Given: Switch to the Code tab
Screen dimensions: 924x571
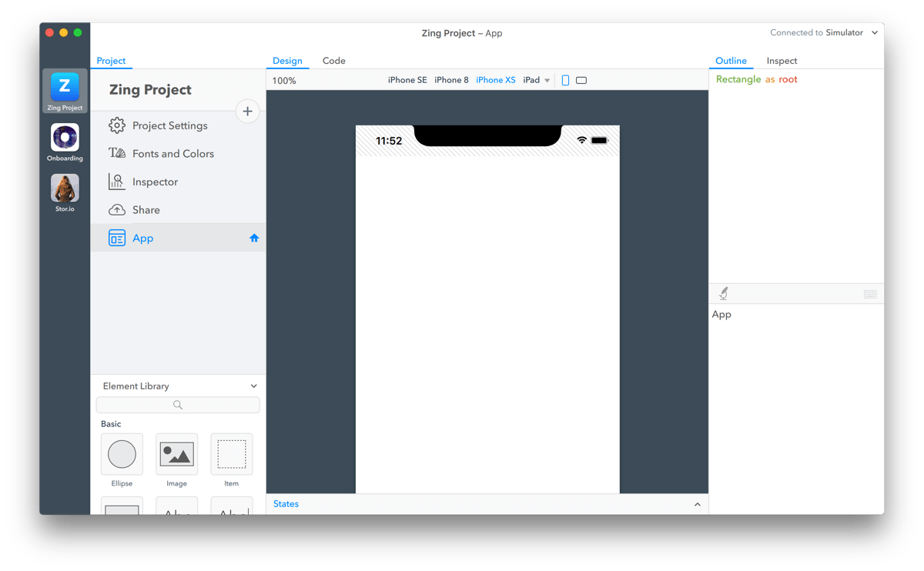Looking at the screenshot, I should 333,61.
